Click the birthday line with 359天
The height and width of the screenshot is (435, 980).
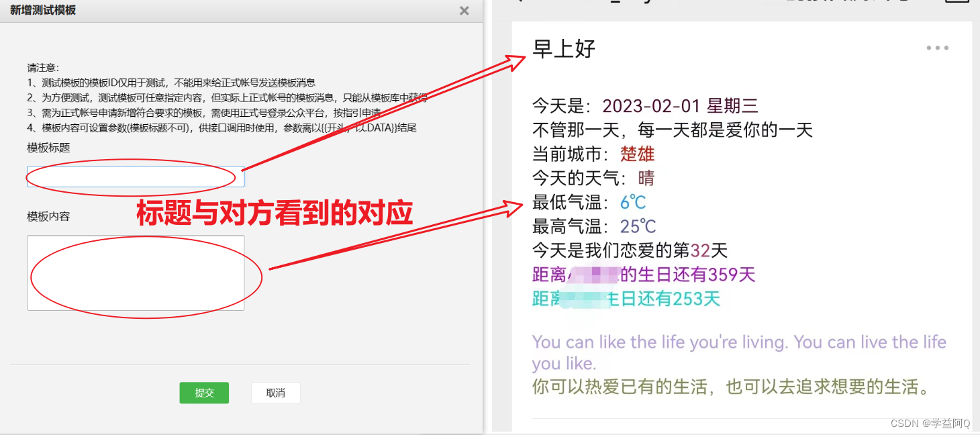[644, 275]
